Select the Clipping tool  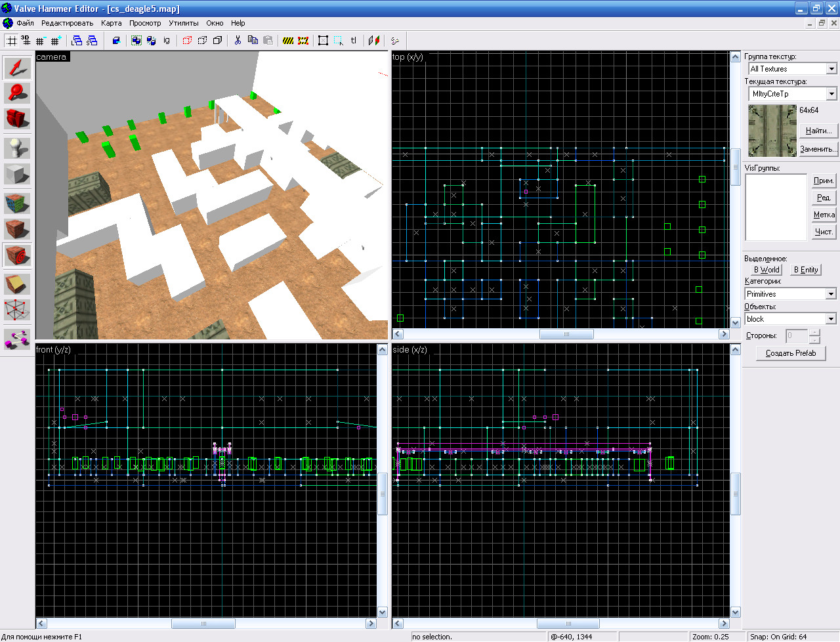pos(17,284)
